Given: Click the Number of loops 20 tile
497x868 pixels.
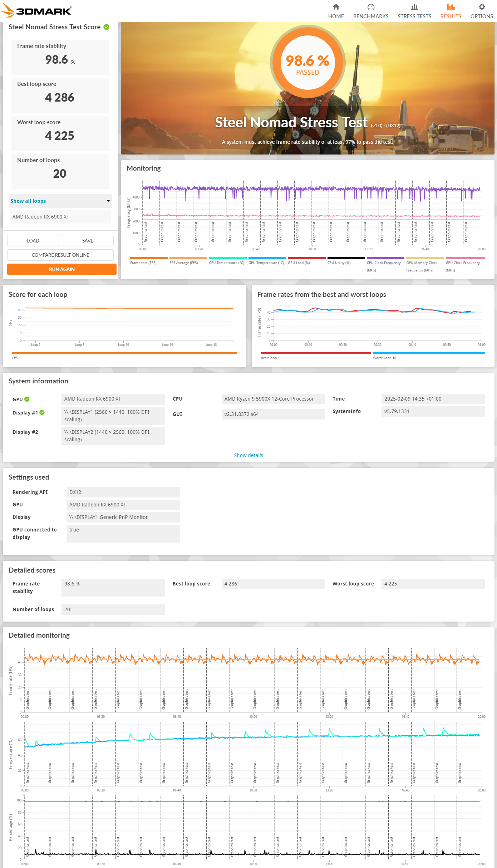Looking at the screenshot, I should [x=60, y=172].
